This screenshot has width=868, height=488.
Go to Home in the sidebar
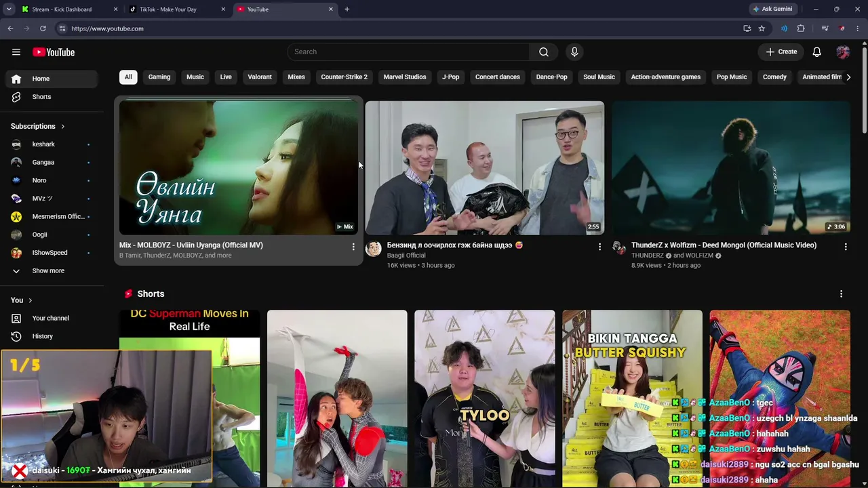(52, 79)
